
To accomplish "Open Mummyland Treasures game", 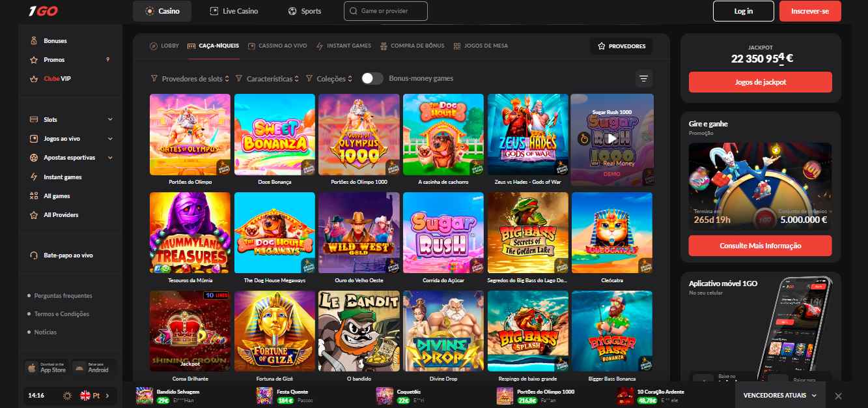I will coord(190,233).
